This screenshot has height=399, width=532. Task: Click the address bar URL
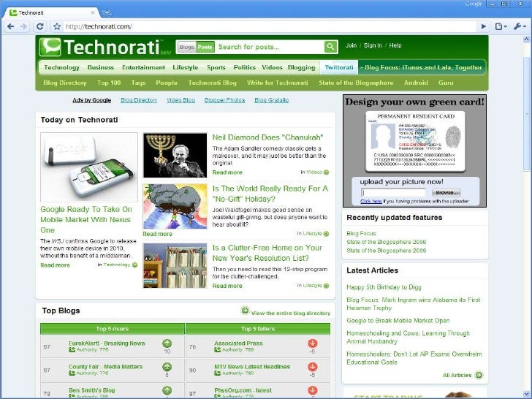[x=99, y=26]
